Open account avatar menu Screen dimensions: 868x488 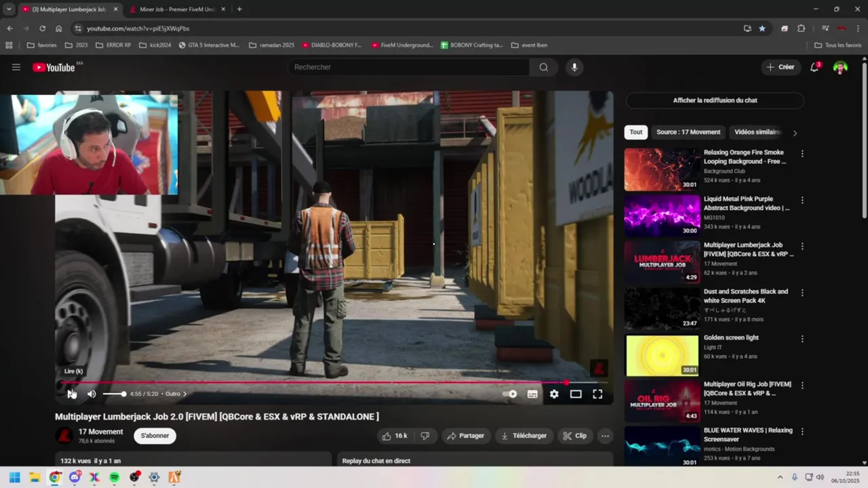tap(840, 67)
